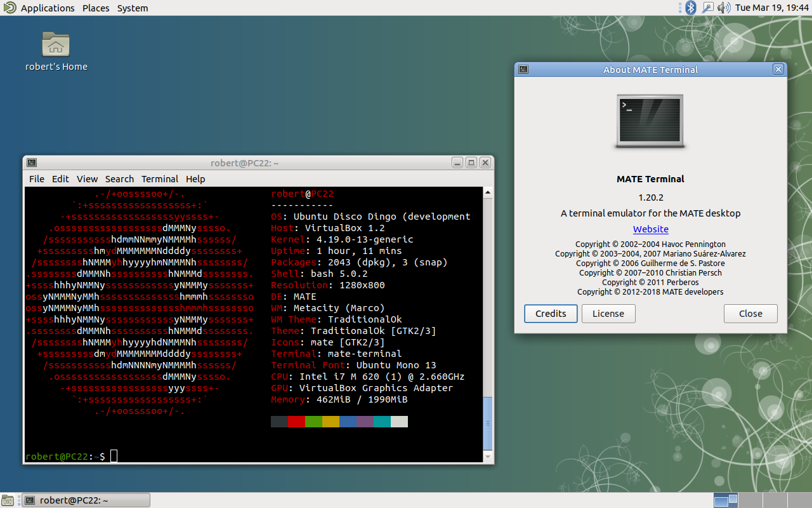Click the 'Host: VirtualBox 1.2' line

(x=328, y=228)
